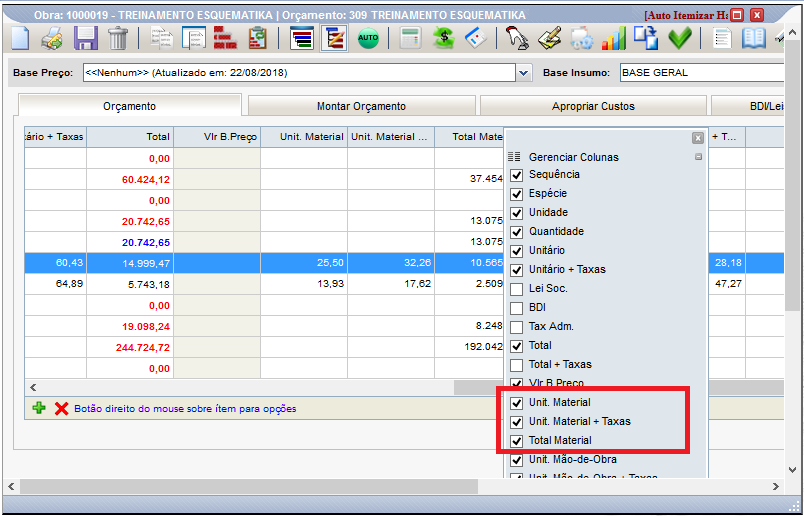Click the Total column header

(x=130, y=137)
